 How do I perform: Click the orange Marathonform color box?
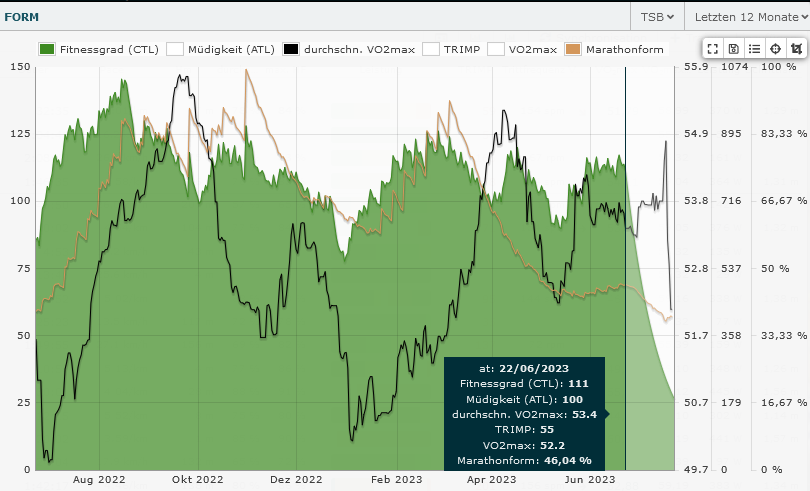coord(573,48)
